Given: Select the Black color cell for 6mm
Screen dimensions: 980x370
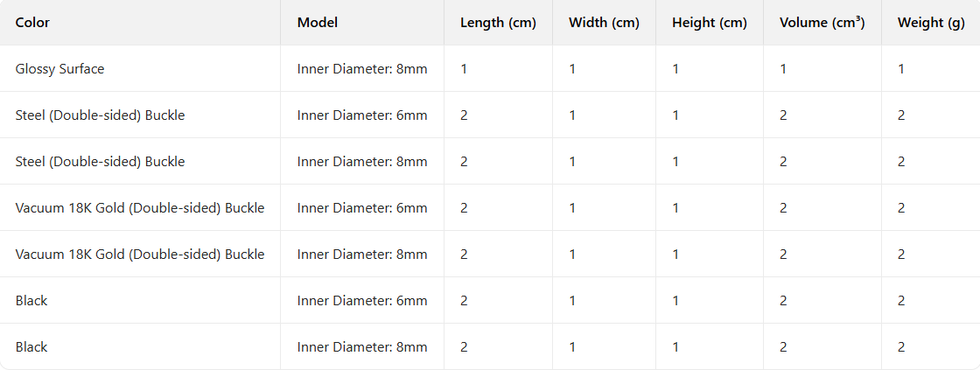Looking at the screenshot, I should coord(31,300).
